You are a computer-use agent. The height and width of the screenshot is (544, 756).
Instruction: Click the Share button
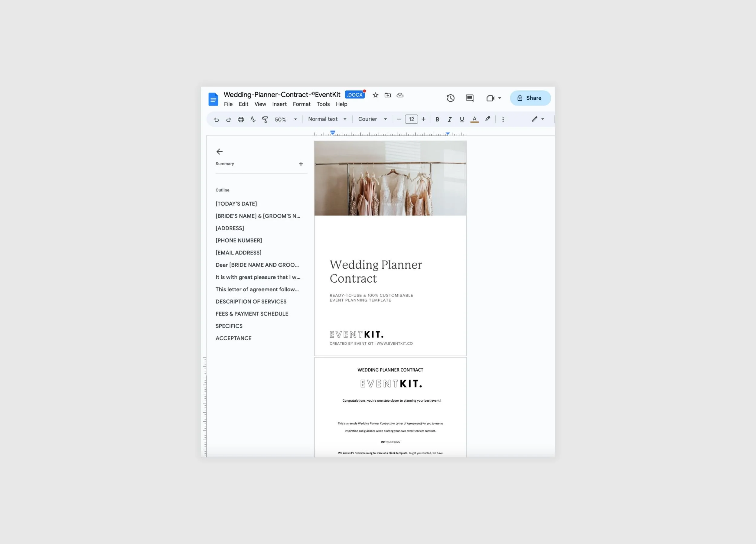530,98
